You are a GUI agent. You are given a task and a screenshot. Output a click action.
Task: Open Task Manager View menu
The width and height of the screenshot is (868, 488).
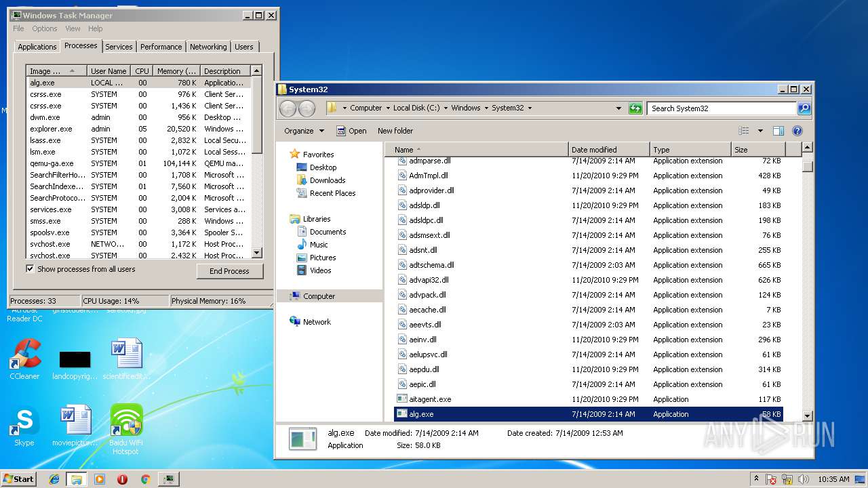pos(73,28)
